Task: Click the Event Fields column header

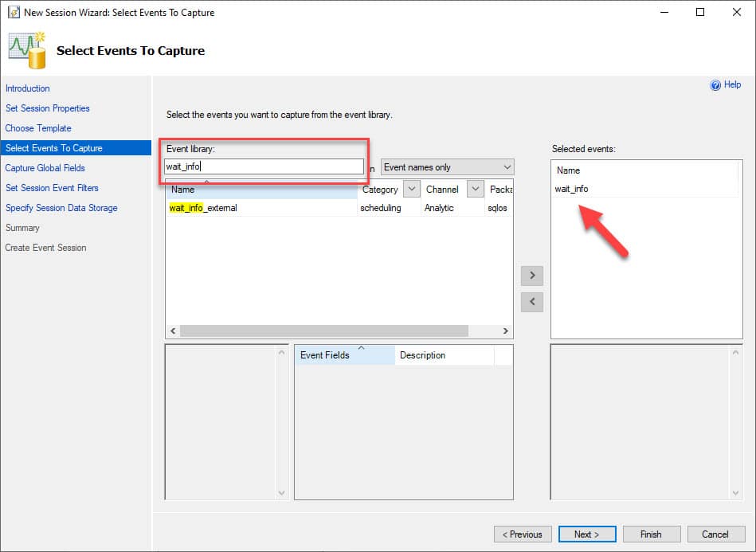Action: (x=344, y=355)
